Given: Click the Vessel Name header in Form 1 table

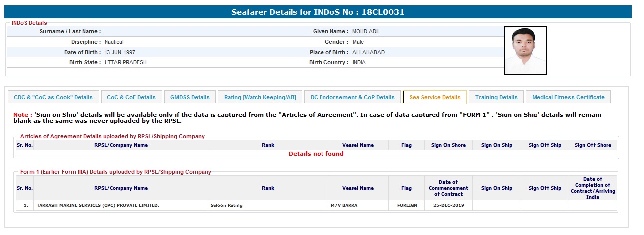Looking at the screenshot, I should (x=358, y=188).
